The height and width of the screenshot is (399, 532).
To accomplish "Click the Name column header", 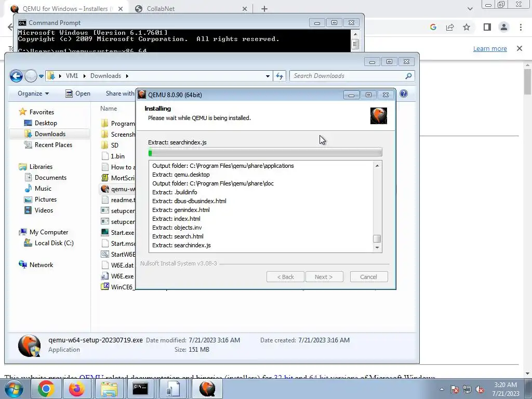I will click(109, 109).
